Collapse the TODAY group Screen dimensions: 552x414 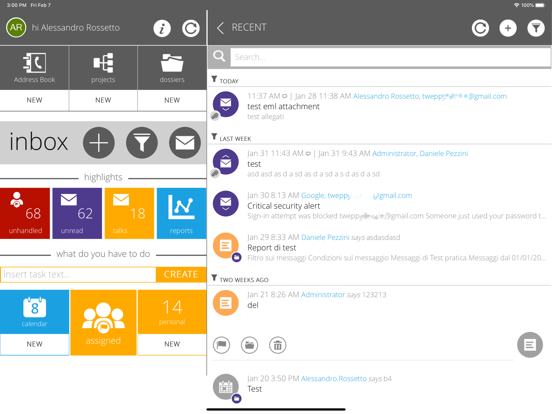tap(214, 79)
